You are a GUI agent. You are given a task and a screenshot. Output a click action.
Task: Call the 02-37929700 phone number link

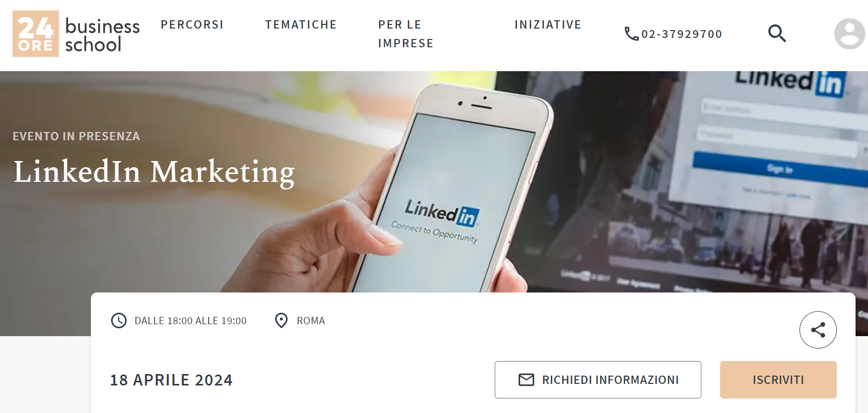click(682, 34)
